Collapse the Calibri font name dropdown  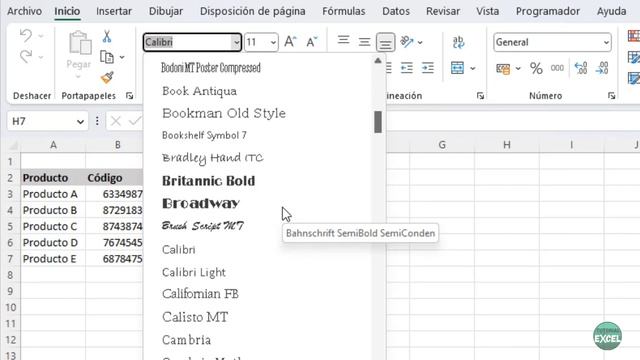click(x=236, y=42)
